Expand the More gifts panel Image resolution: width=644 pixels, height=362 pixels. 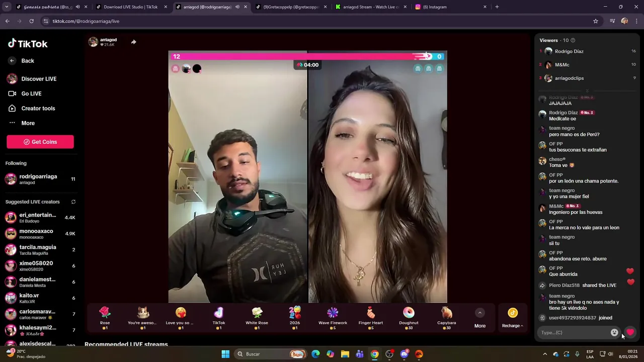[x=480, y=318]
